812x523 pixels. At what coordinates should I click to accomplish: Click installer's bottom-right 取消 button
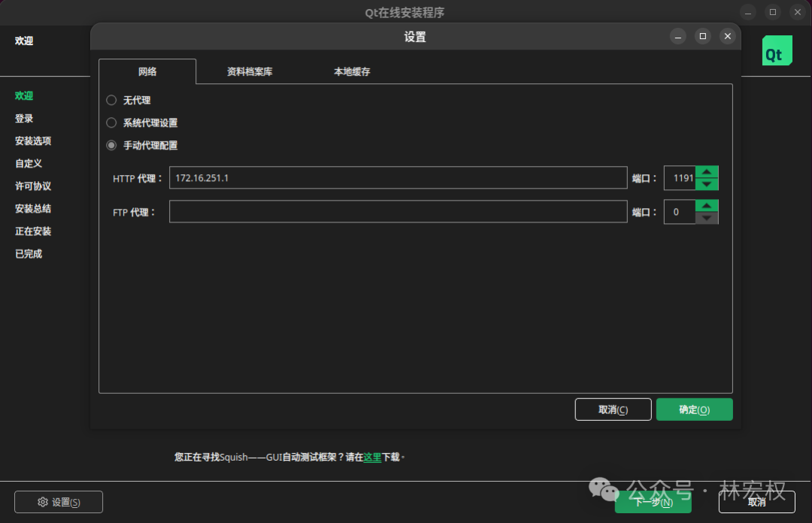(756, 502)
